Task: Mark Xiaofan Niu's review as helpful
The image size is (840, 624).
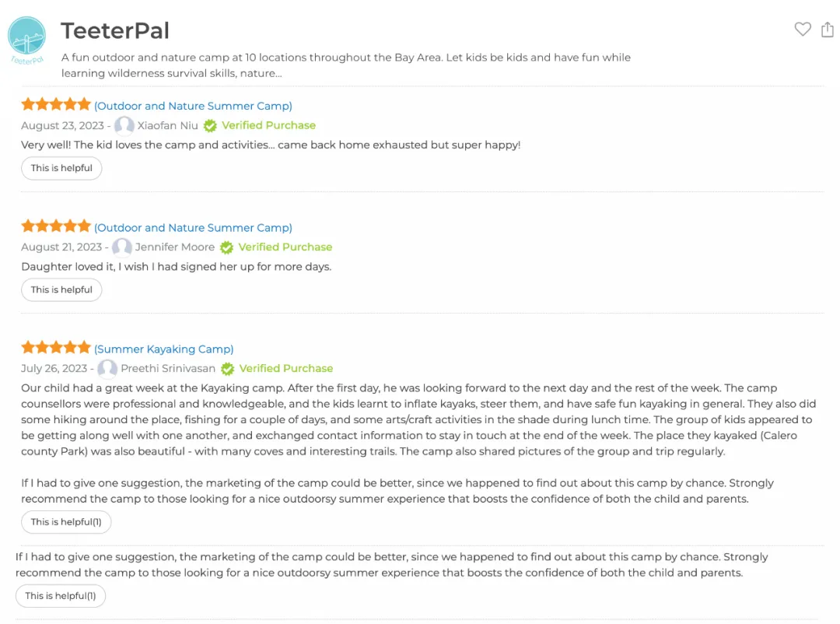Action: [61, 168]
